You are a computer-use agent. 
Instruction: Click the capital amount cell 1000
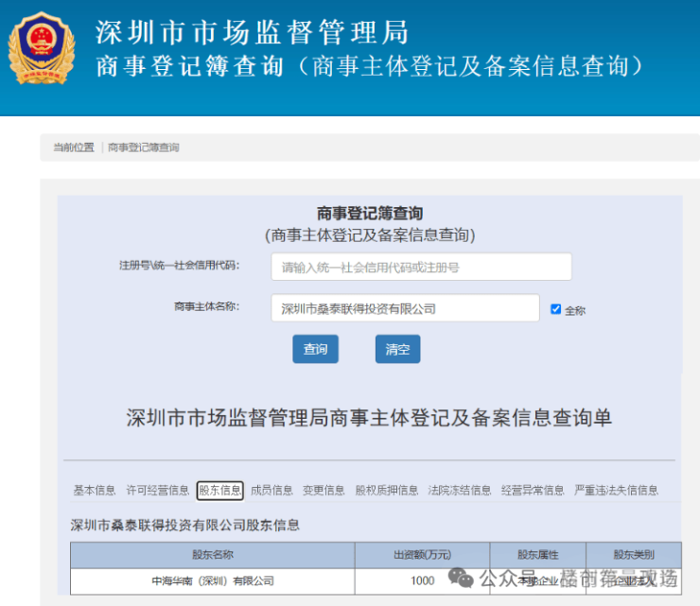point(422,581)
